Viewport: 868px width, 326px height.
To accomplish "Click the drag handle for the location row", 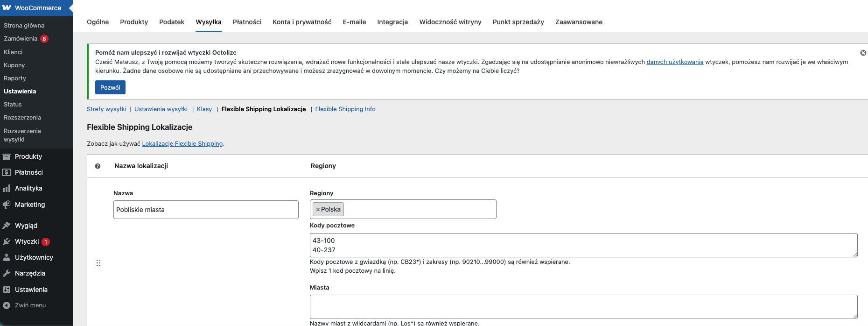I will point(98,263).
